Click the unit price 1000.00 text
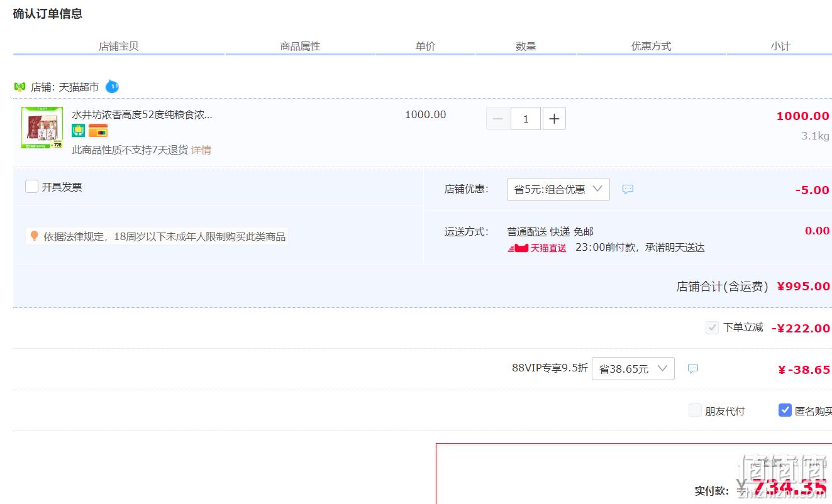 point(426,114)
